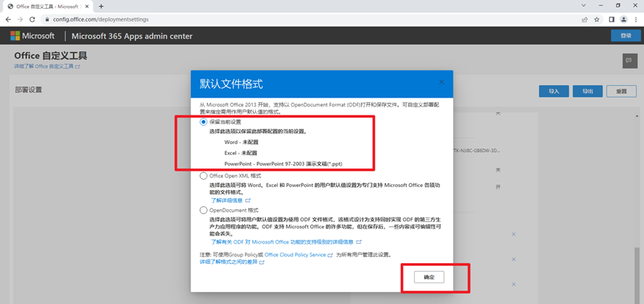Bookmark this page with star icon
The height and width of the screenshot is (304, 644).
click(x=596, y=19)
